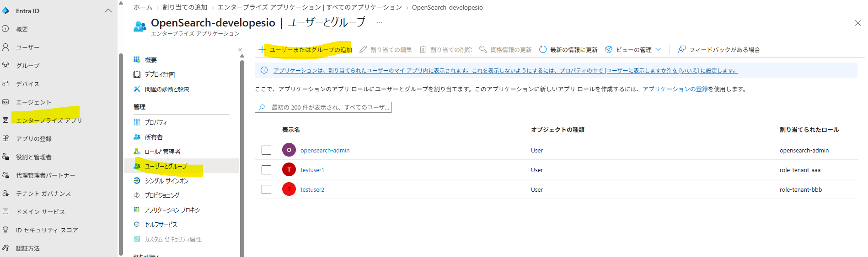Click 割り当ての編集 toolbar button

coord(386,50)
